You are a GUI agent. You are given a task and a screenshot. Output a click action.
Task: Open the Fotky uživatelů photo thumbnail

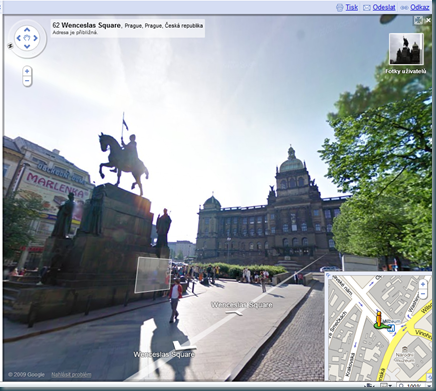pos(406,49)
